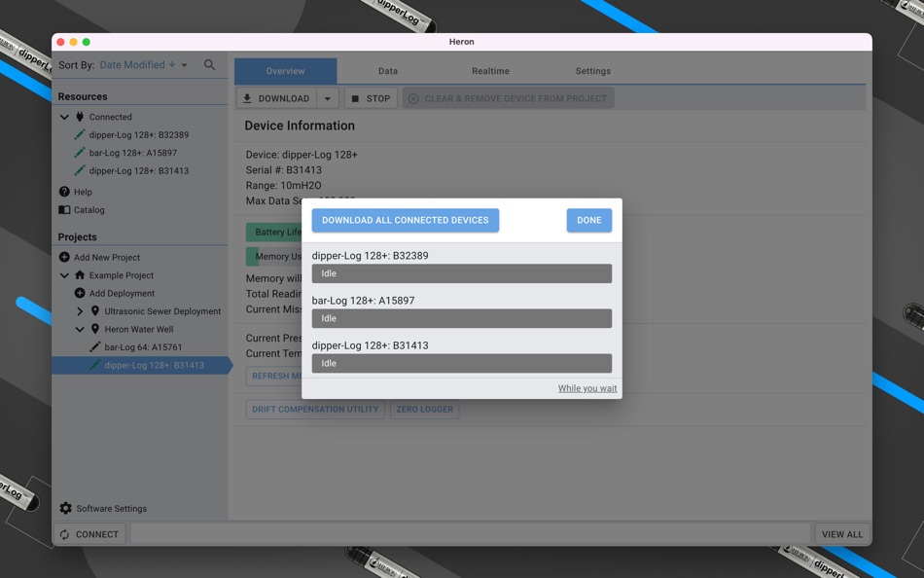Click pencil icon of connected dipper-Log 128+: B31413
The image size is (924, 578).
(x=80, y=170)
